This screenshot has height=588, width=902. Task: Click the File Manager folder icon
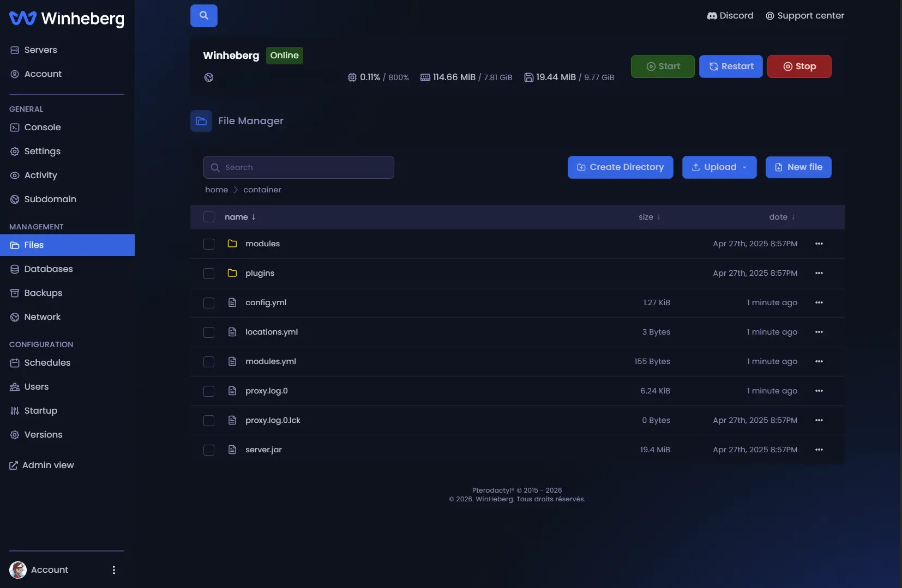coord(201,121)
